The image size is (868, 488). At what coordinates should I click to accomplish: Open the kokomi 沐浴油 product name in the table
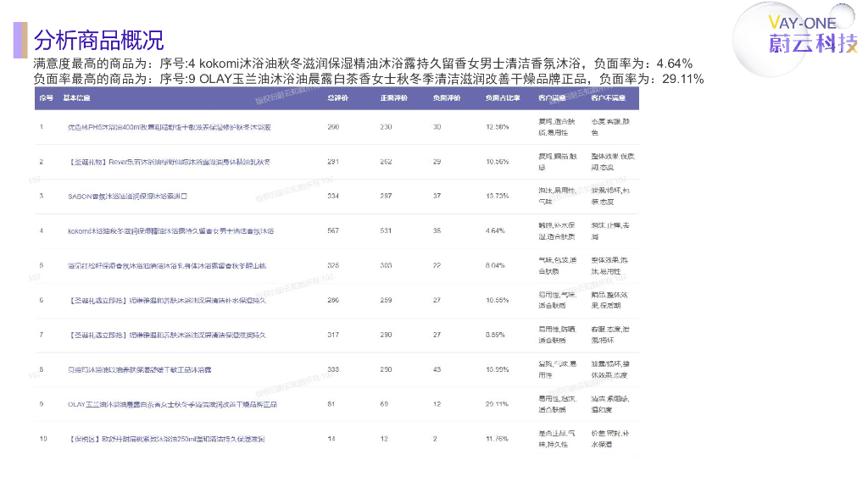click(x=170, y=231)
